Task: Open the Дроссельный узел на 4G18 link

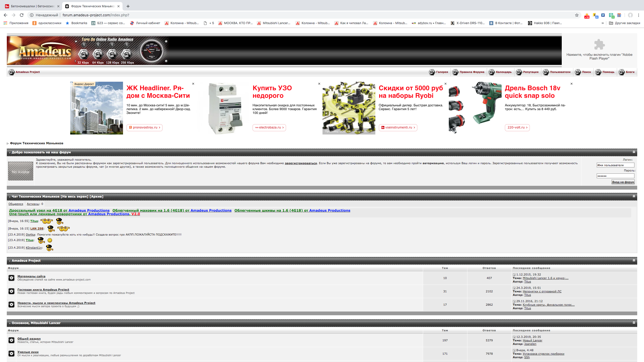Action: click(x=59, y=210)
